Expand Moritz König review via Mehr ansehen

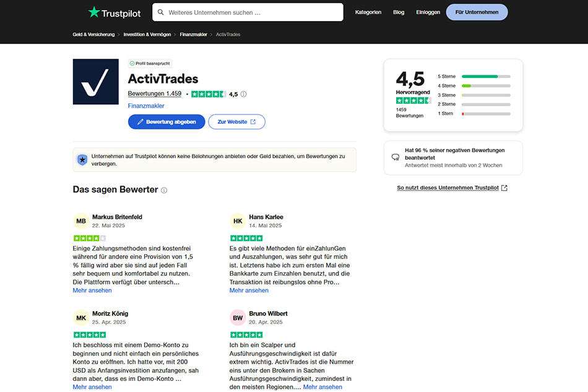92,387
